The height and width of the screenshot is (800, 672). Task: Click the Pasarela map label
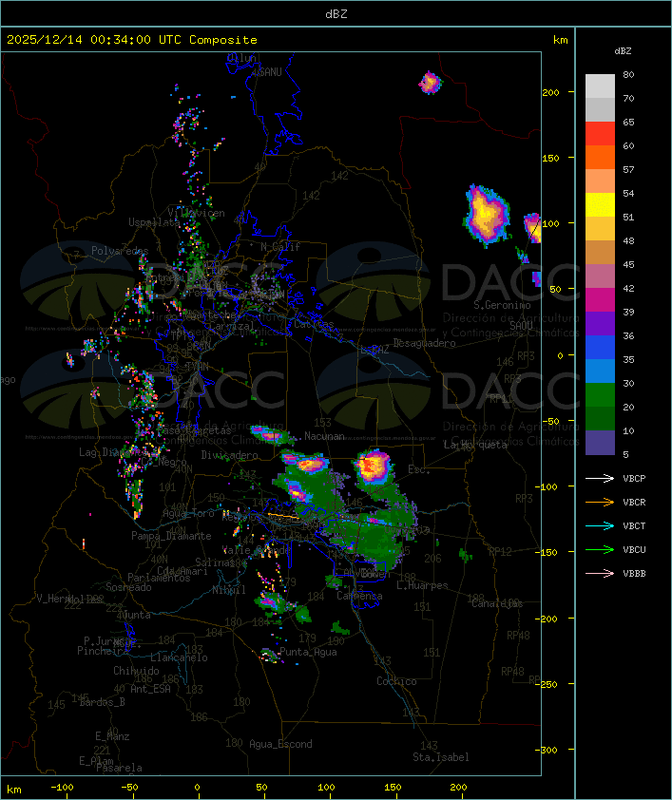click(119, 768)
